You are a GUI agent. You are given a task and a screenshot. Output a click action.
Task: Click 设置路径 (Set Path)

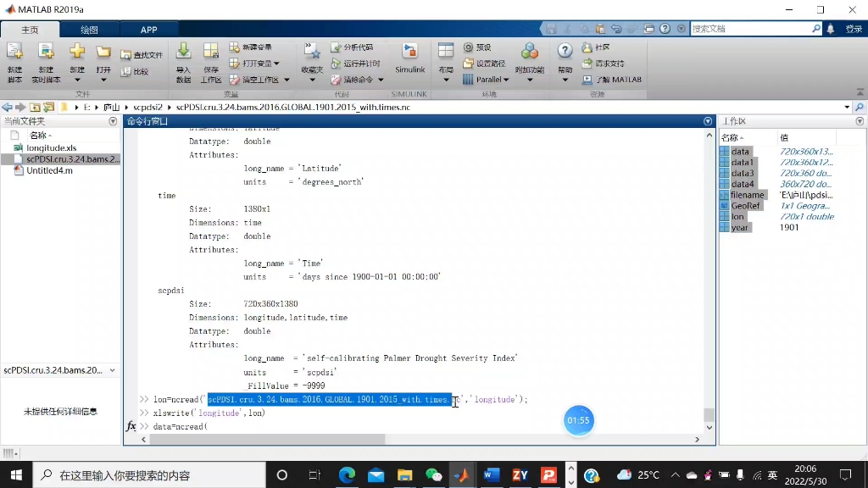pos(484,63)
